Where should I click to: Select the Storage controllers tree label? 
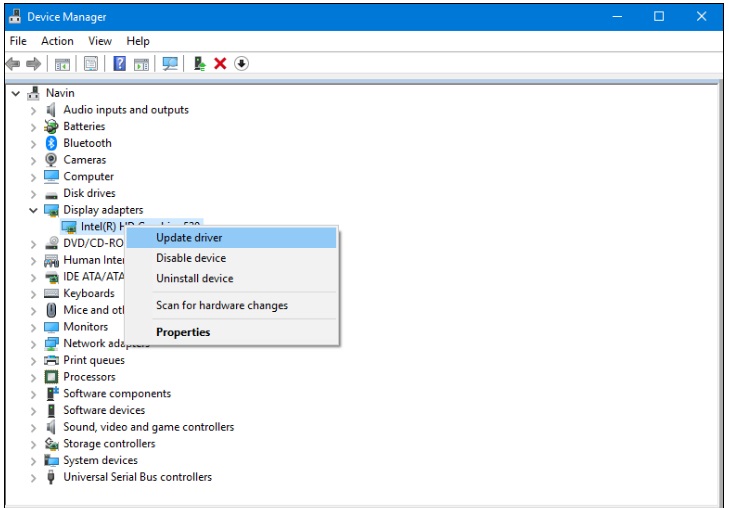point(109,444)
